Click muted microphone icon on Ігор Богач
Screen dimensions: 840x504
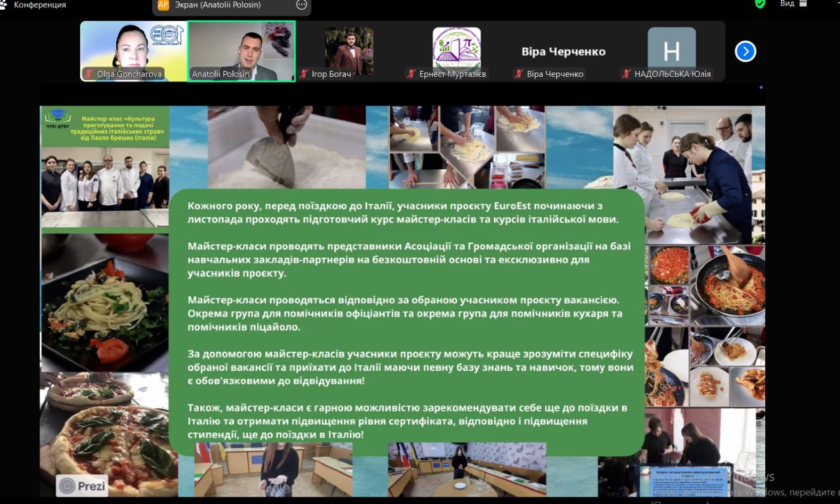click(x=304, y=74)
